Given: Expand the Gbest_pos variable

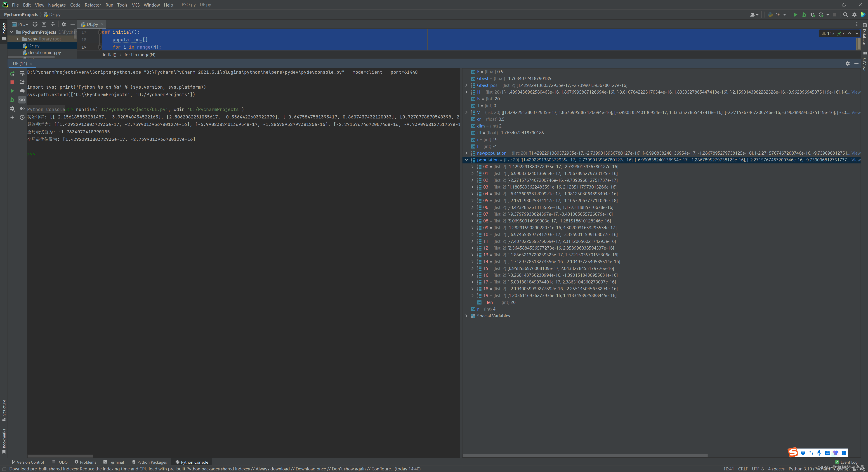Looking at the screenshot, I should [466, 85].
